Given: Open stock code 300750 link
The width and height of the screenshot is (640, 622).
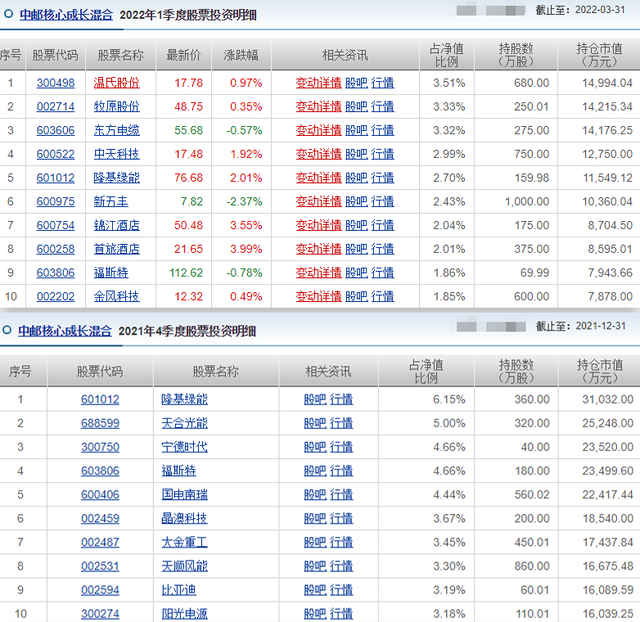Looking at the screenshot, I should (x=100, y=447).
